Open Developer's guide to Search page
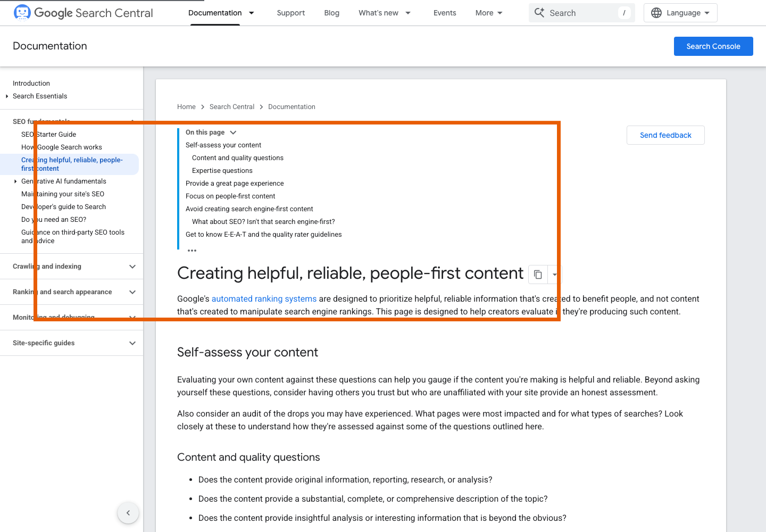The width and height of the screenshot is (766, 532). click(64, 207)
